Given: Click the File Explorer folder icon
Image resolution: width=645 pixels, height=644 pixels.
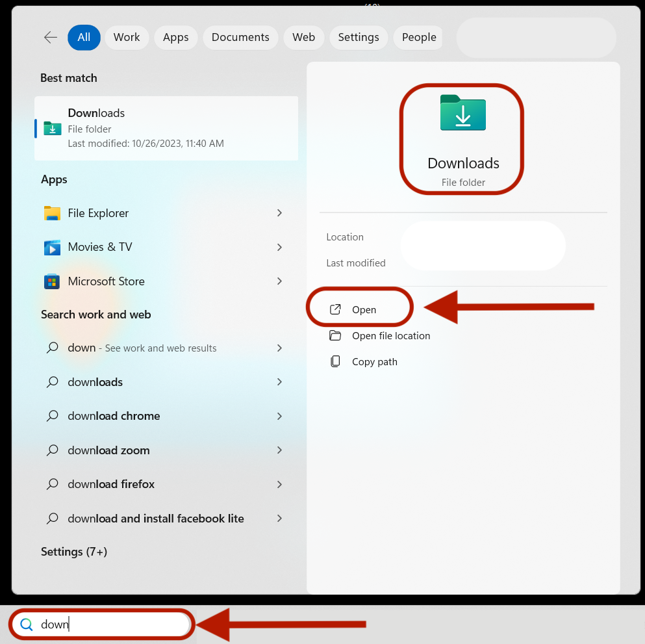Looking at the screenshot, I should click(52, 213).
